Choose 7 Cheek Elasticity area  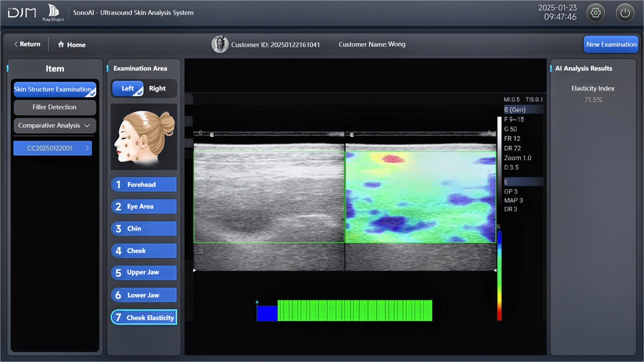pos(144,317)
